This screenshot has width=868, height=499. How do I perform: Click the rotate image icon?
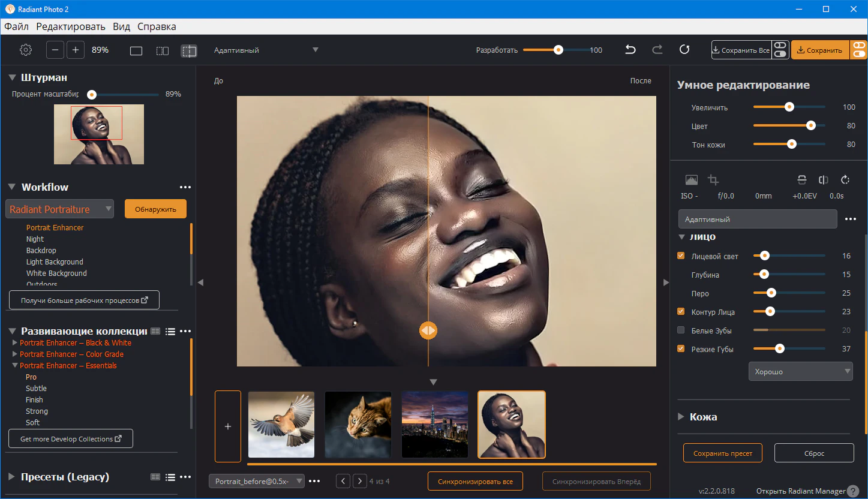click(845, 180)
